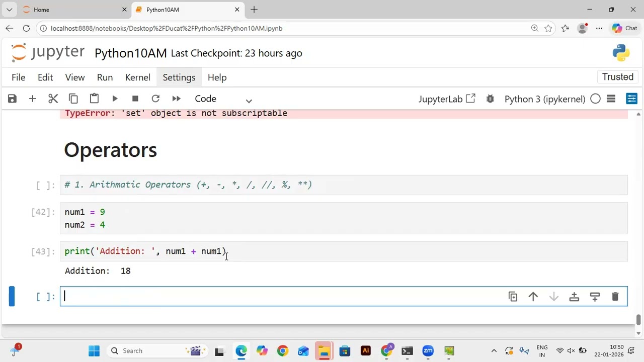This screenshot has height=362, width=644.
Task: Open the Kernel menu
Action: (x=138, y=77)
